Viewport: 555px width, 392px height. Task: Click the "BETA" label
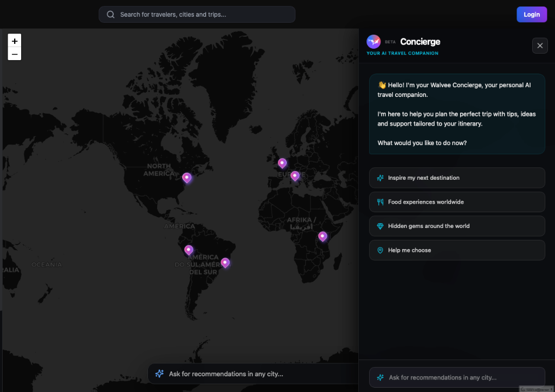390,42
